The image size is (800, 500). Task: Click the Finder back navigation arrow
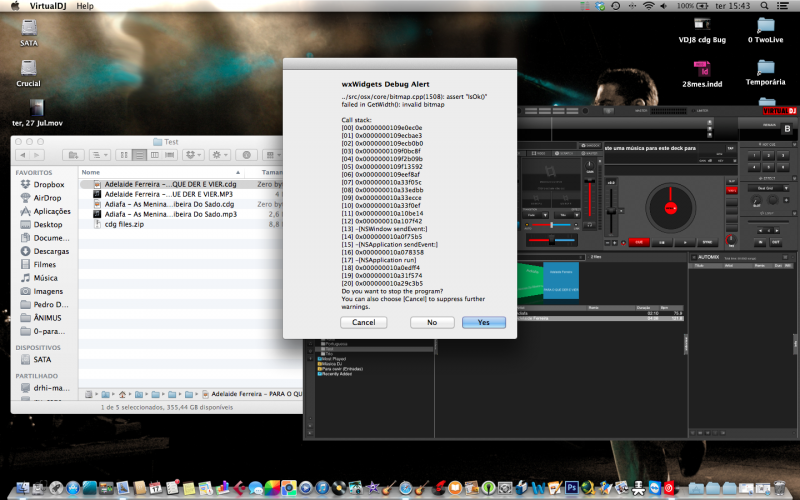pyautogui.click(x=24, y=155)
